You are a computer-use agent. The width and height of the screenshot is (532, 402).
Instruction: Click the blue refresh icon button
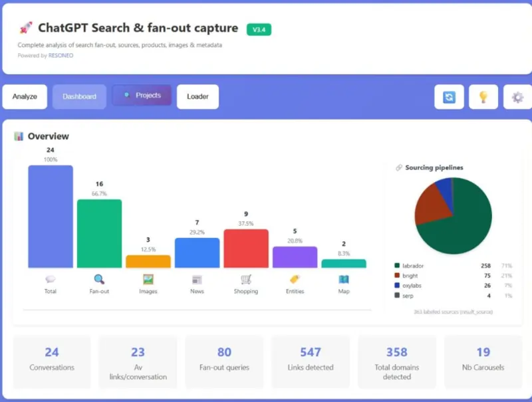pyautogui.click(x=449, y=97)
